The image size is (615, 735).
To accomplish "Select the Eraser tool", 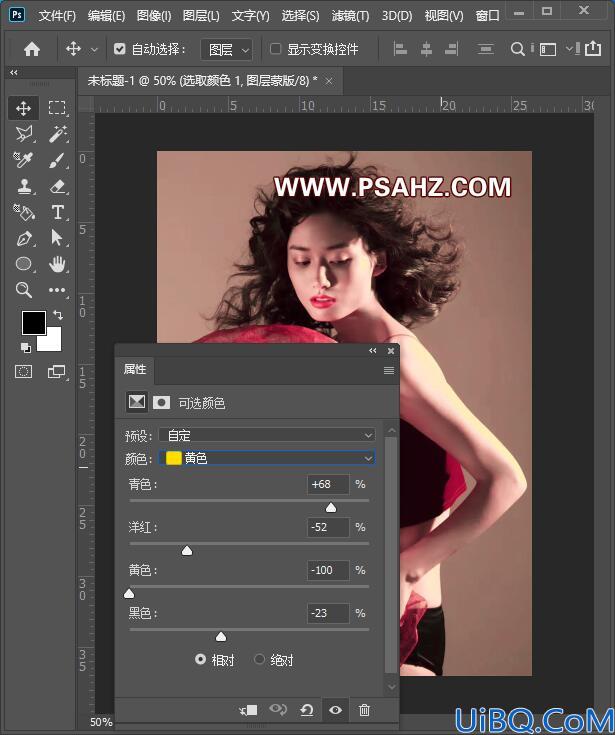I will pos(57,186).
